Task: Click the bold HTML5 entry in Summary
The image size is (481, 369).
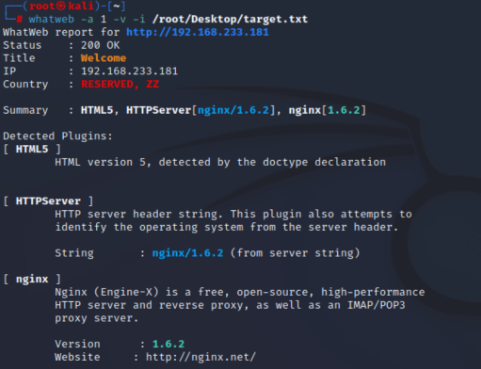Action: point(97,110)
